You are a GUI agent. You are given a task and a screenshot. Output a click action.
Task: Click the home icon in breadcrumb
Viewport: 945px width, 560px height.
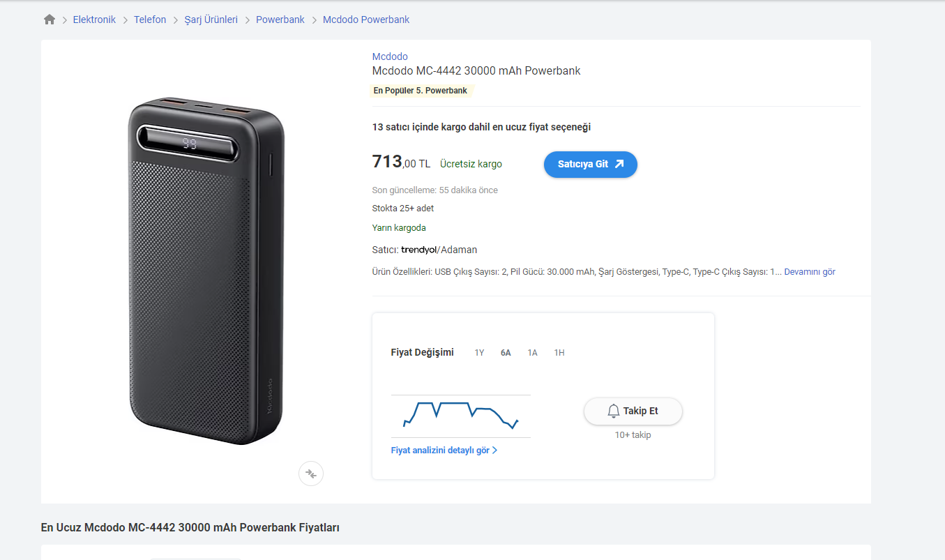[49, 20]
